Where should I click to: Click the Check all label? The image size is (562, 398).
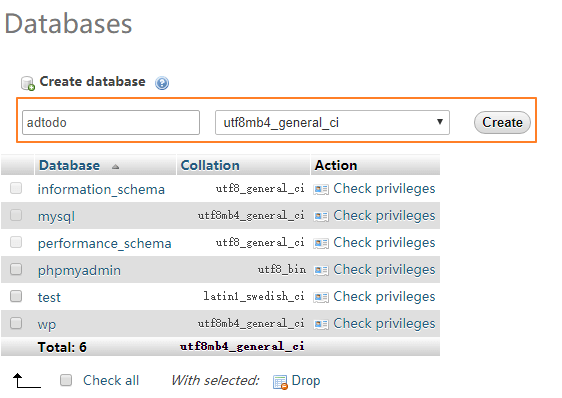pos(111,380)
